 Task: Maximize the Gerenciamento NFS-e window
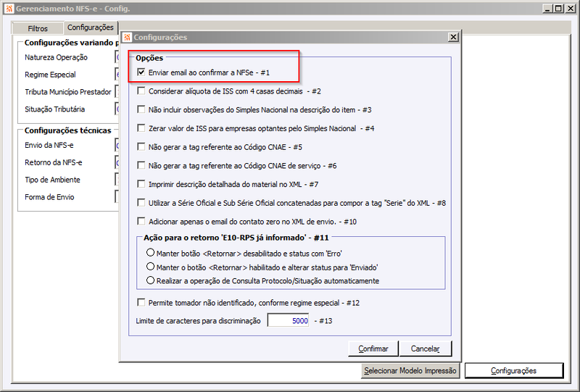coord(559,8)
